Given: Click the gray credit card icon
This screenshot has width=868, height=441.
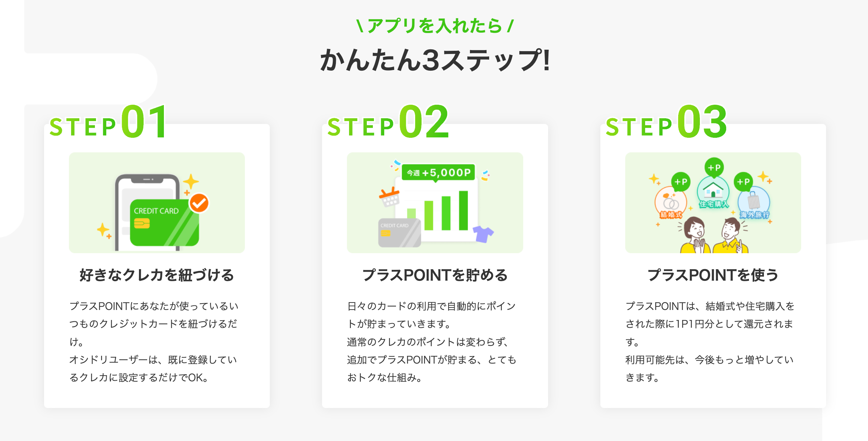Looking at the screenshot, I should [399, 233].
